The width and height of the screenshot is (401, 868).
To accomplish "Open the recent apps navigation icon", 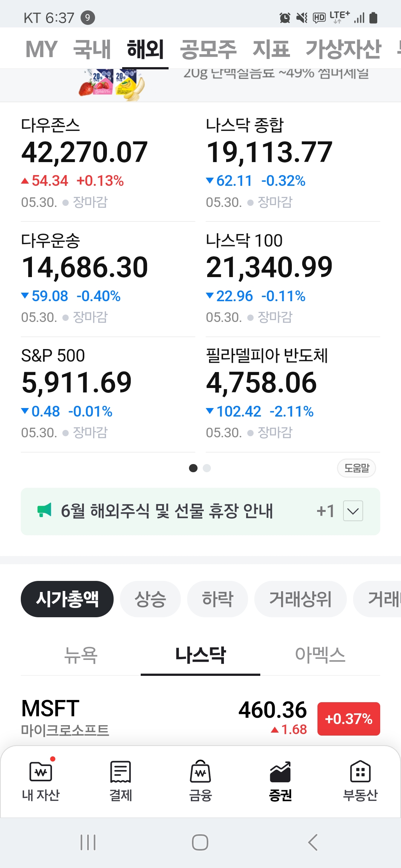I will click(88, 842).
